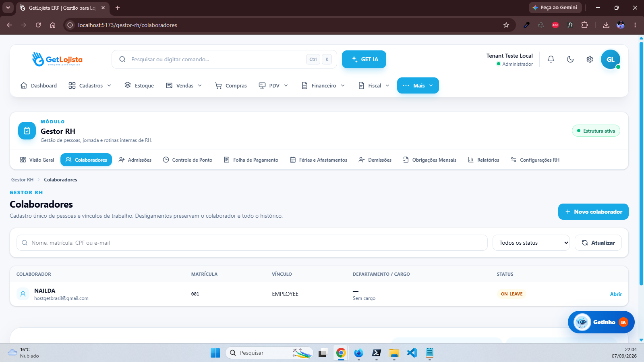This screenshot has width=644, height=362.
Task: Click the GET IA button
Action: point(364,59)
